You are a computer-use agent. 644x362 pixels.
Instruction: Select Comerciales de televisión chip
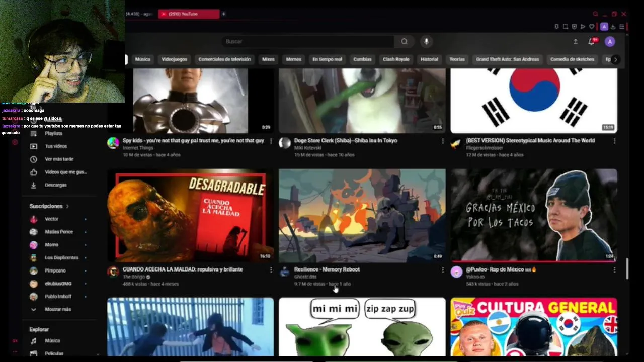tap(224, 59)
